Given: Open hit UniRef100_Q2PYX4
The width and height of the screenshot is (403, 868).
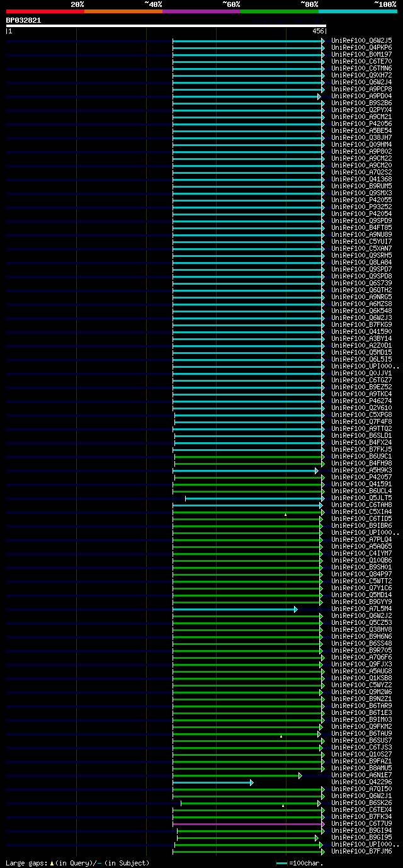Looking at the screenshot, I should coord(361,110).
